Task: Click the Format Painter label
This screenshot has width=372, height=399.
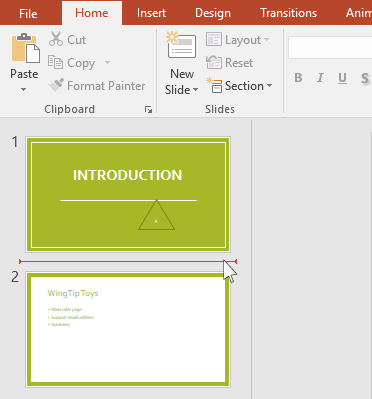Action: click(x=106, y=86)
